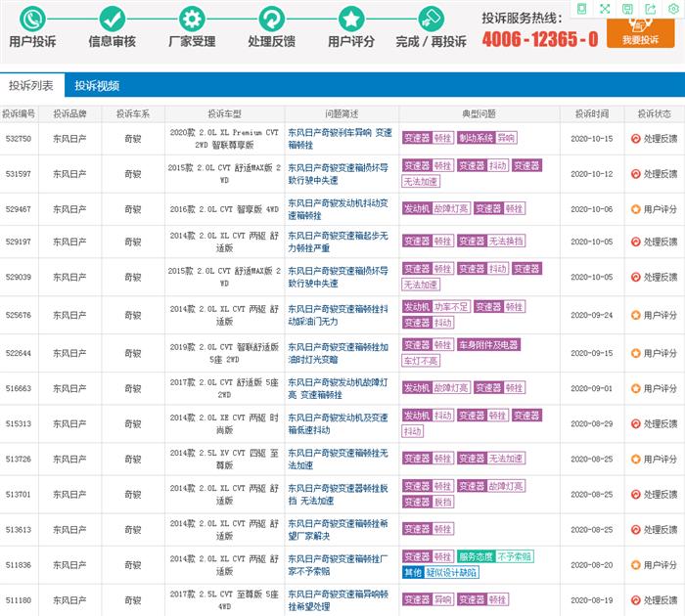The height and width of the screenshot is (616, 685).
Task: Click the 车灯不亮 tag
Action: click(x=420, y=361)
